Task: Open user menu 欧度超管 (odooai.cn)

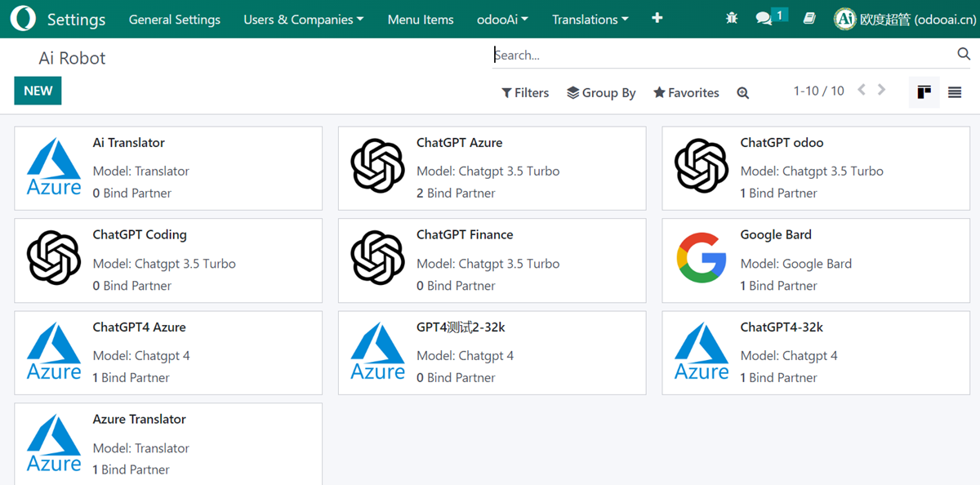Action: coord(903,19)
